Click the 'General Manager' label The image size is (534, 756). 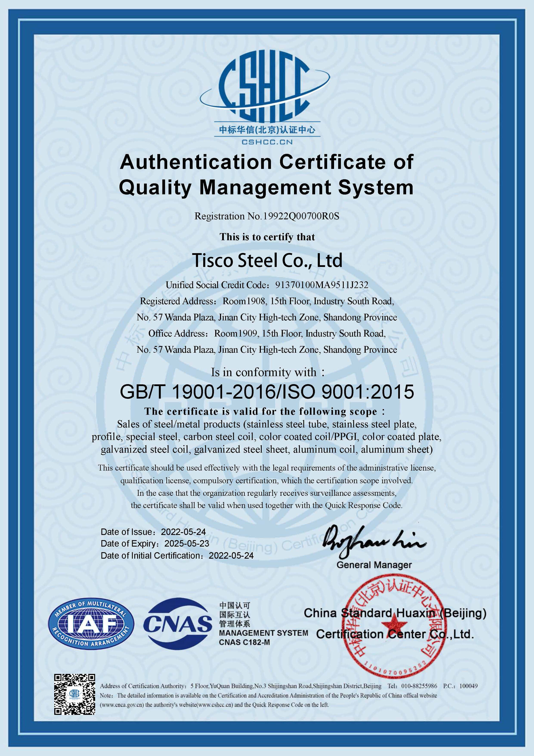point(374,565)
